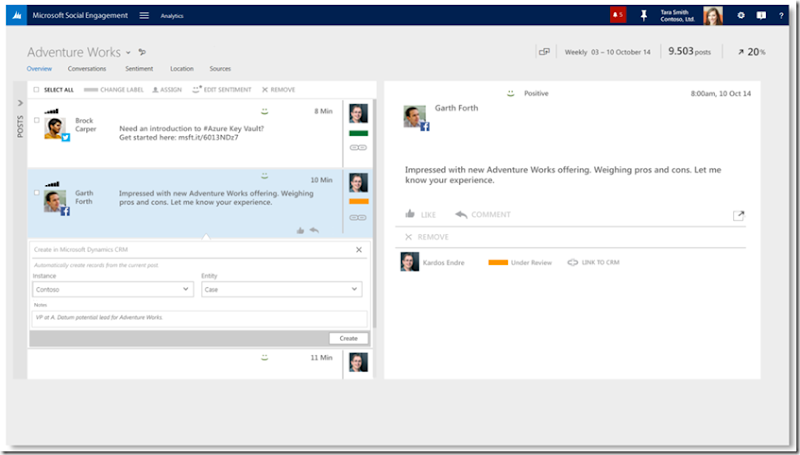Click the Analytics menu item

pos(172,16)
